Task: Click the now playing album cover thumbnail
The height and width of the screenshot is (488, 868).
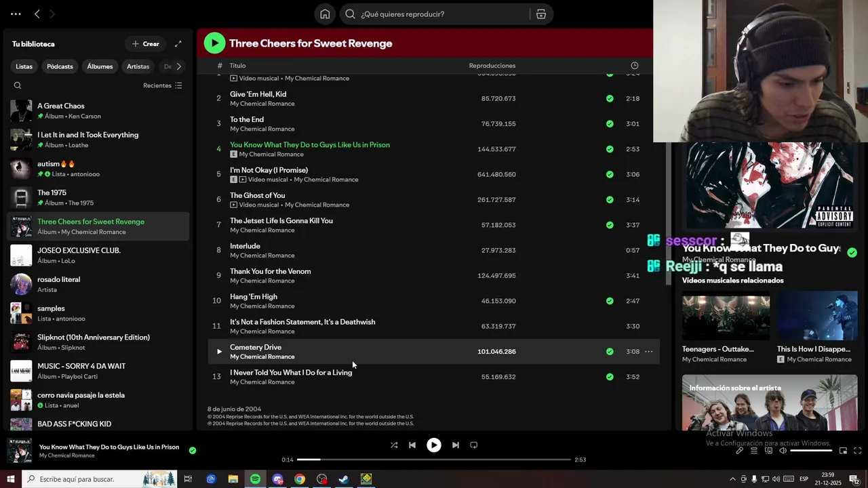Action: coord(20,451)
